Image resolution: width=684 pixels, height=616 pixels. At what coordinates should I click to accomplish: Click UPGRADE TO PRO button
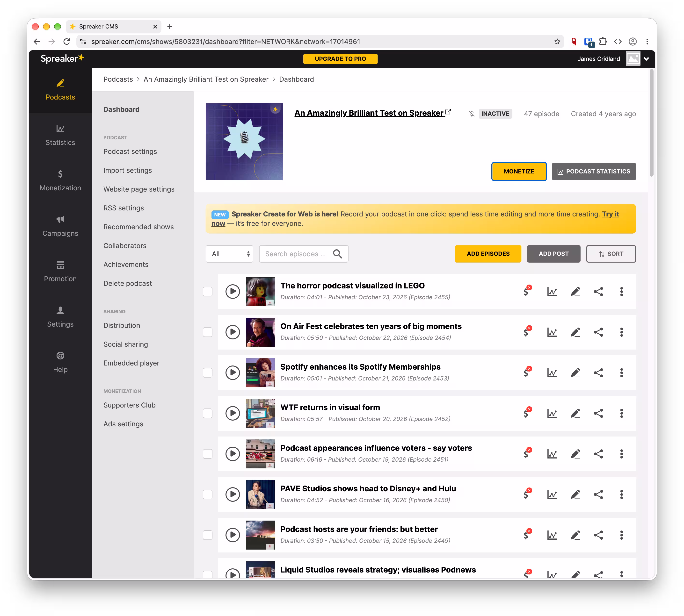coord(340,59)
